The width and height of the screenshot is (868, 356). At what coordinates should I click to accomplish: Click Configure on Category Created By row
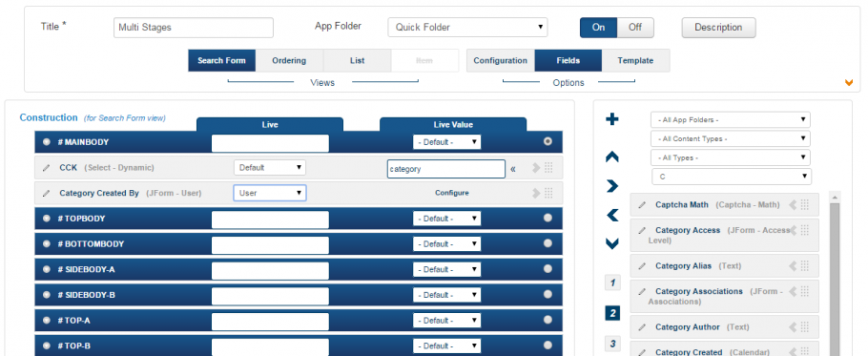(452, 193)
